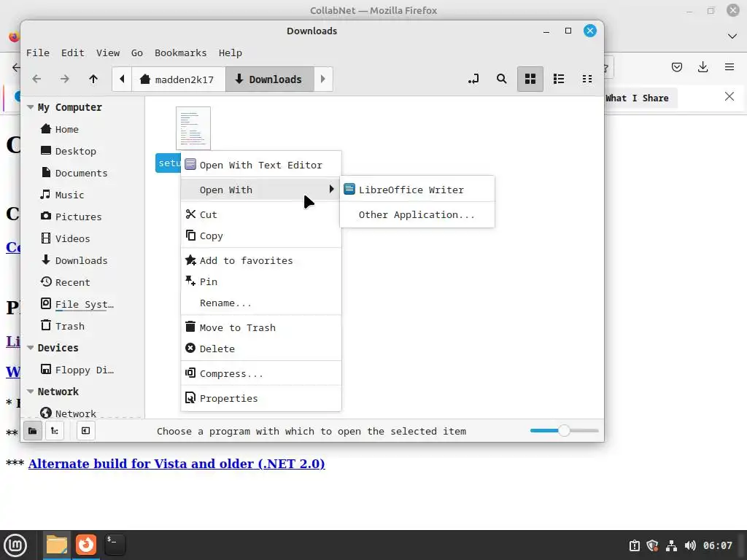Select Pin in the context menu

tap(260, 281)
